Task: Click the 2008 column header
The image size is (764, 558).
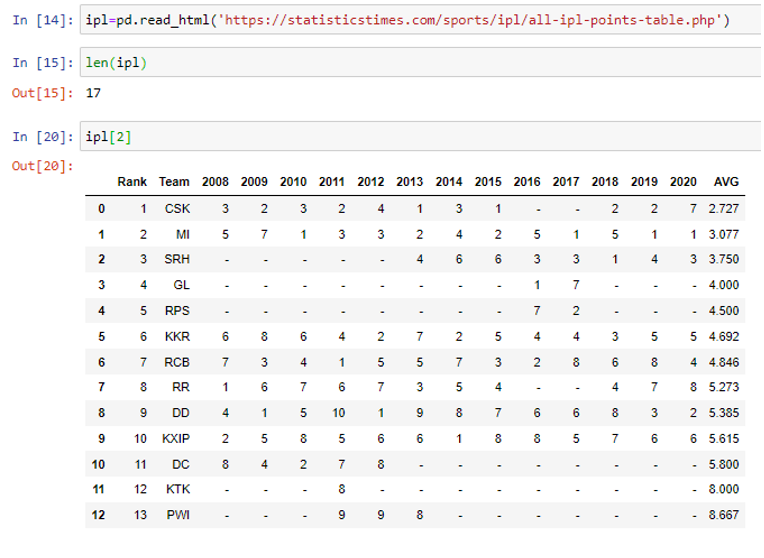Action: (215, 182)
